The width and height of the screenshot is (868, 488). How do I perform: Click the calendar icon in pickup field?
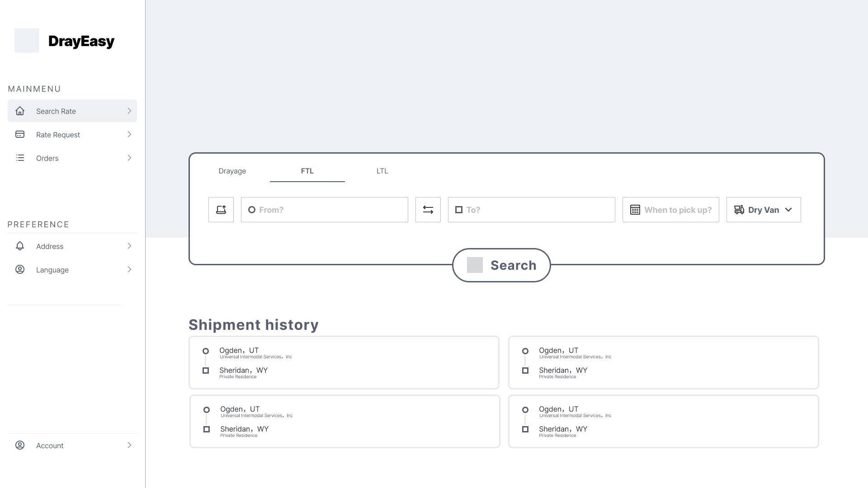pos(635,210)
